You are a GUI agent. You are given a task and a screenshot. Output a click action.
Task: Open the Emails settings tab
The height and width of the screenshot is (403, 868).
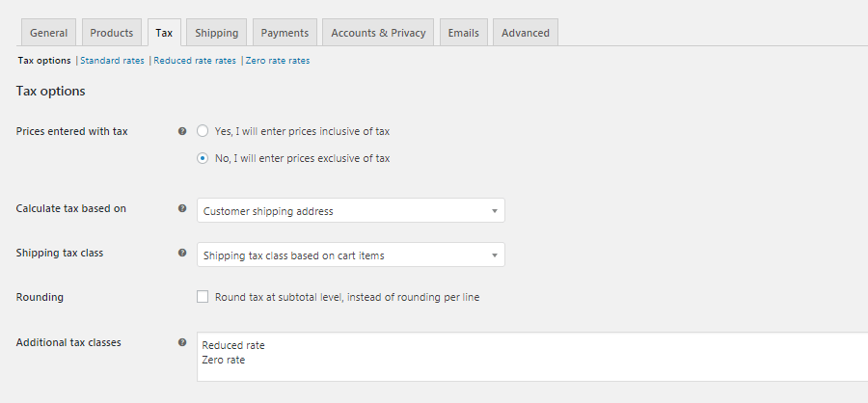(463, 33)
